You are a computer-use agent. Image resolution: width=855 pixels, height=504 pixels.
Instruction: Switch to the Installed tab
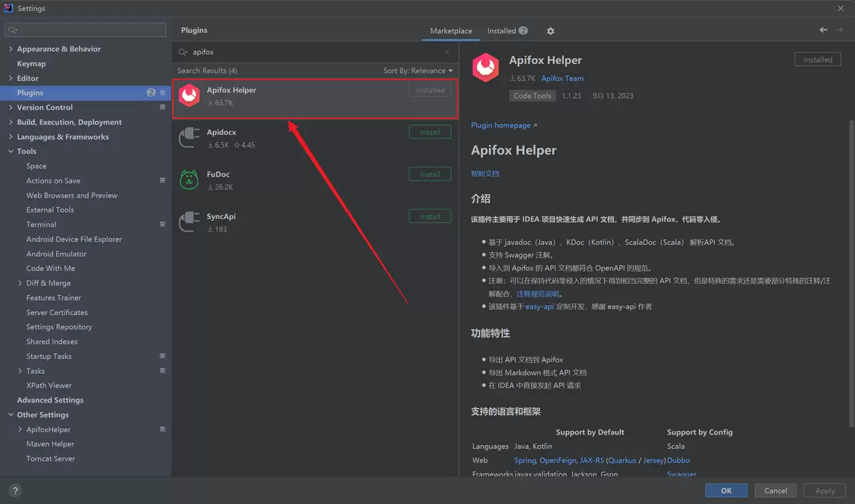point(507,31)
